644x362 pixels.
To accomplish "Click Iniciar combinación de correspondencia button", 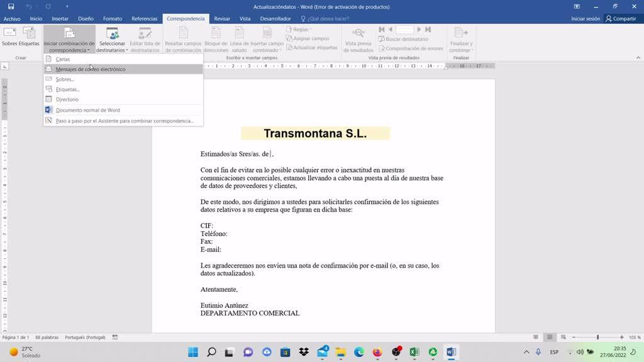I will pyautogui.click(x=69, y=40).
